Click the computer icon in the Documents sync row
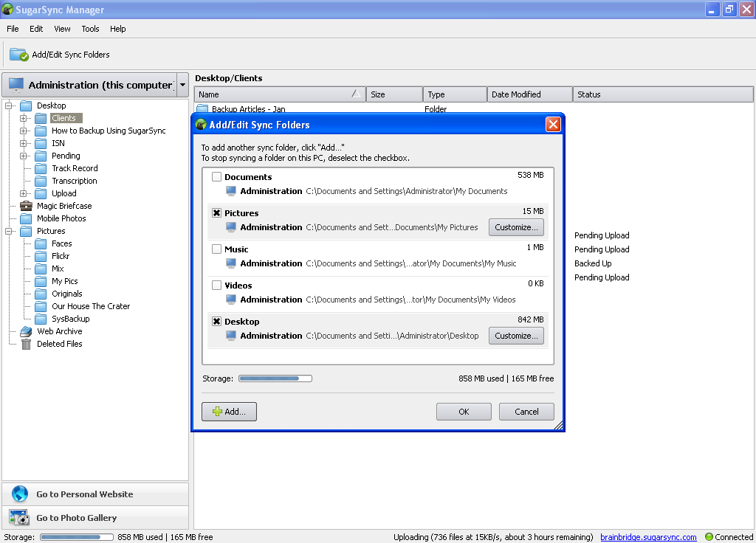 (x=231, y=191)
